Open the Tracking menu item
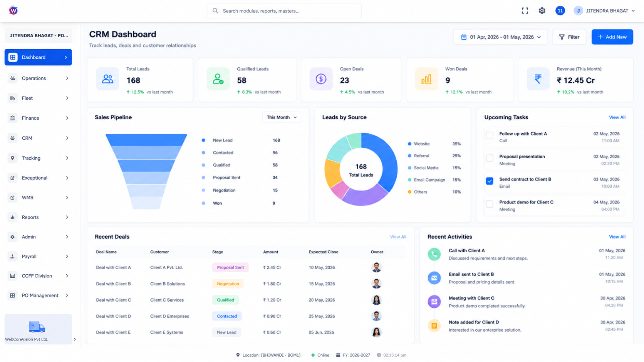 (x=38, y=158)
